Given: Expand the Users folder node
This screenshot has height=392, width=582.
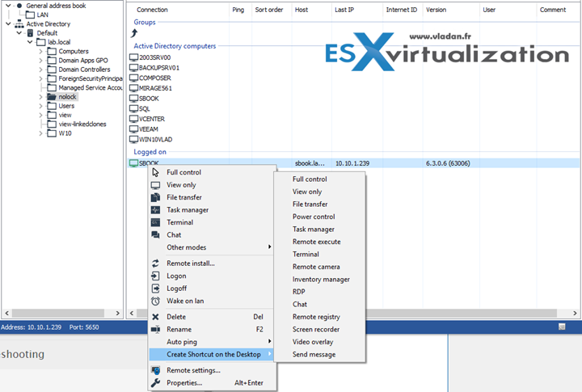Looking at the screenshot, I should point(41,106).
